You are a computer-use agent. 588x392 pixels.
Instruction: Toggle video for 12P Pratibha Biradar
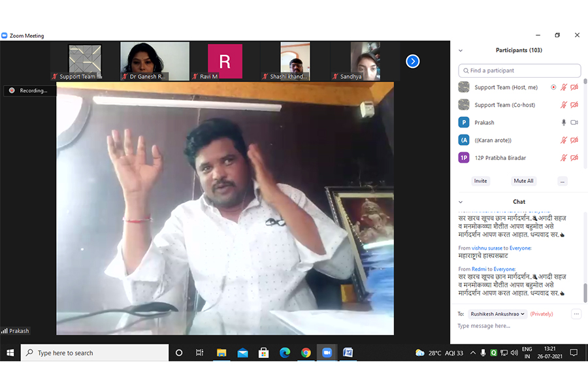[574, 158]
